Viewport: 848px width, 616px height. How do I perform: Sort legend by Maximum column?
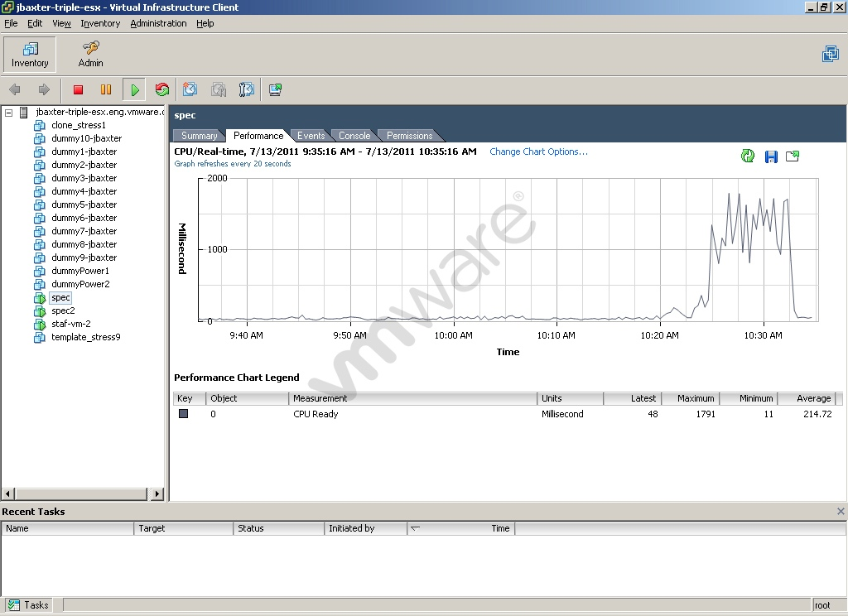[x=690, y=398]
